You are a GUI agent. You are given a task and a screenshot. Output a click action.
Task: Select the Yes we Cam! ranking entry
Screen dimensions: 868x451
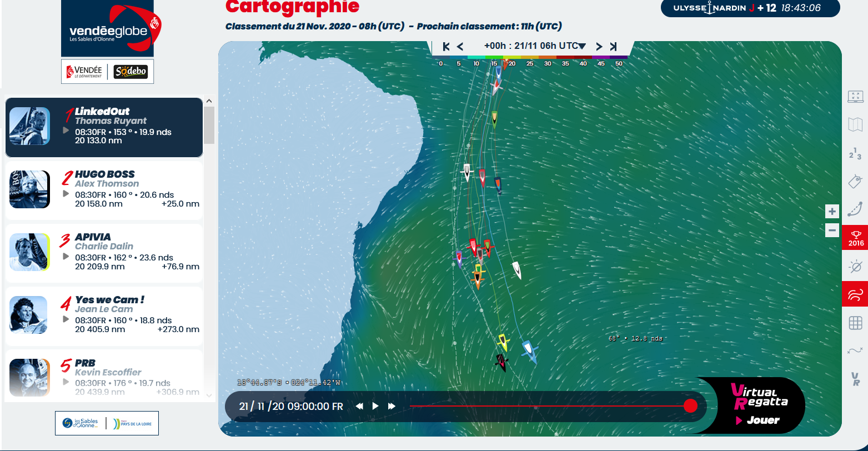[x=104, y=316]
